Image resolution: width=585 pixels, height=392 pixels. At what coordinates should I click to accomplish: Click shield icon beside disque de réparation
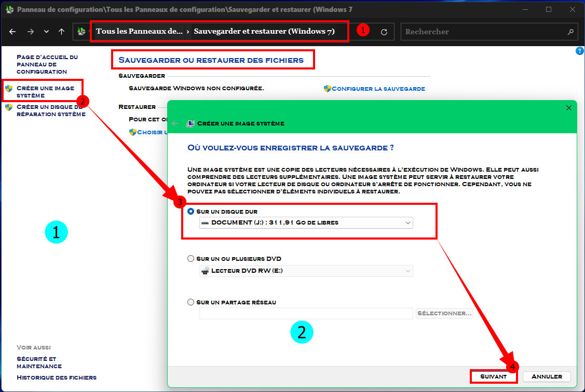click(9, 107)
